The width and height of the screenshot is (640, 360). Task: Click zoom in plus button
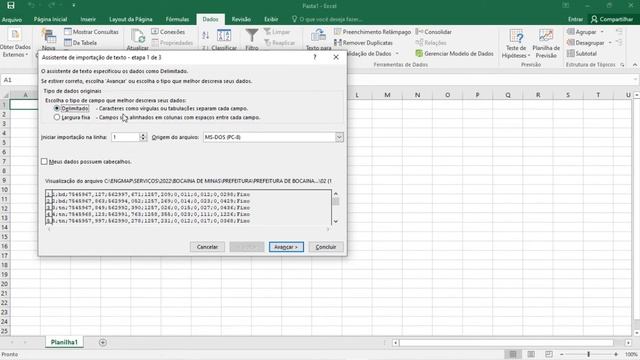tap(616, 354)
